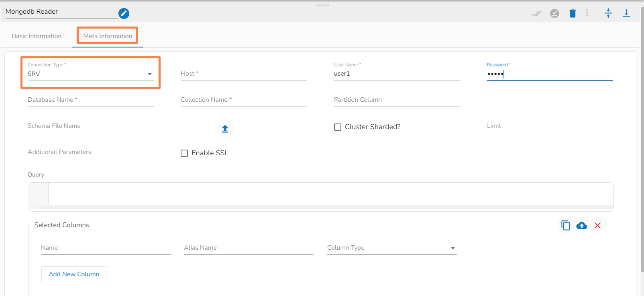Click the download arrow icon in header
Image resolution: width=644 pixels, height=296 pixels.
point(626,13)
